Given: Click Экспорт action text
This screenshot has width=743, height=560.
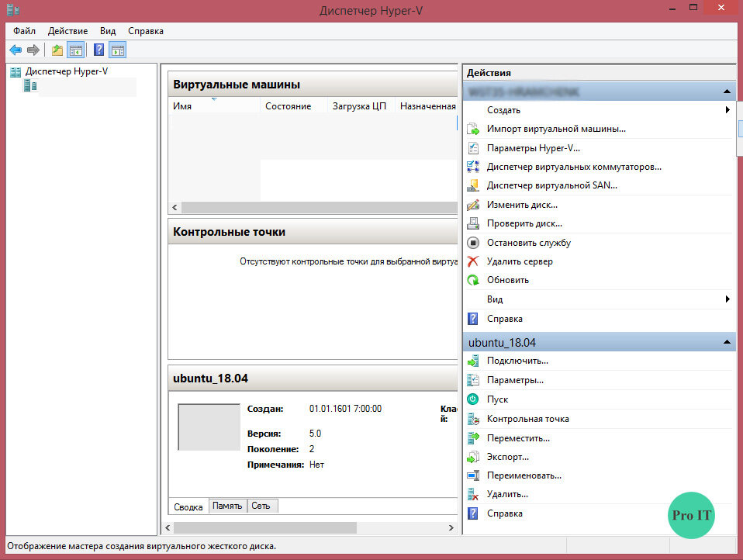Looking at the screenshot, I should coord(508,457).
